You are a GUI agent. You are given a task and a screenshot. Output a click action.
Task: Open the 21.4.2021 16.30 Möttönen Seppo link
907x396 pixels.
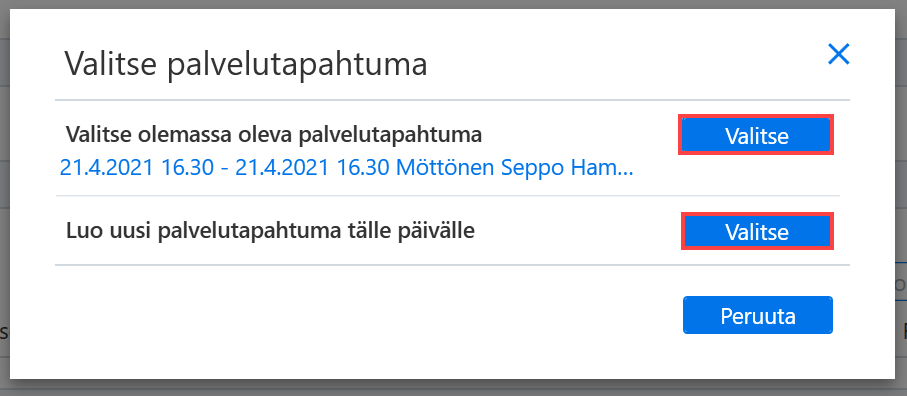click(346, 168)
